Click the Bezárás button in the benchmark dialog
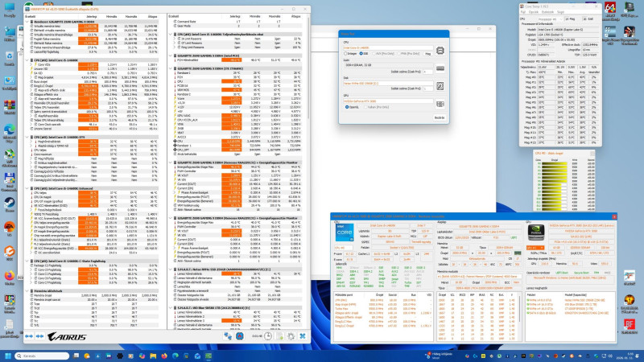Image resolution: width=644 pixels, height=362 pixels. pos(440,117)
